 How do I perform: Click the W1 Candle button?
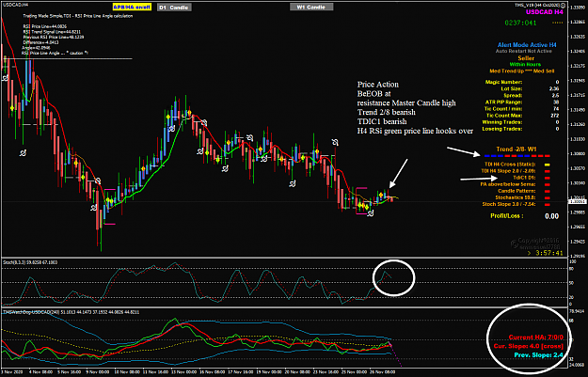(x=311, y=8)
